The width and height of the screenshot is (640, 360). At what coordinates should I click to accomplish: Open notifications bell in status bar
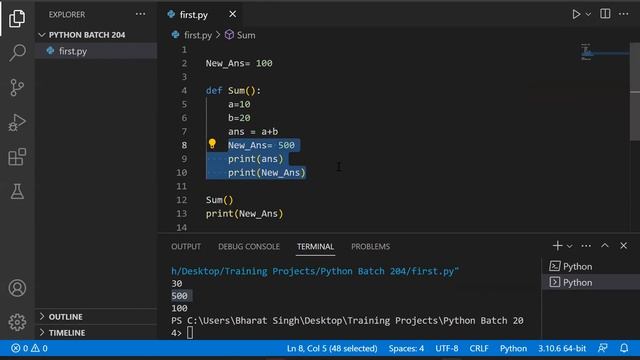624,349
